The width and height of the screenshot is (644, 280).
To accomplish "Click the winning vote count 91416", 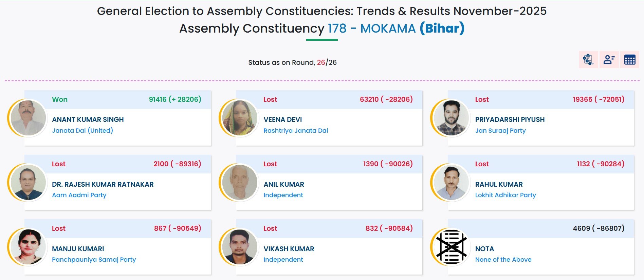I will 158,99.
